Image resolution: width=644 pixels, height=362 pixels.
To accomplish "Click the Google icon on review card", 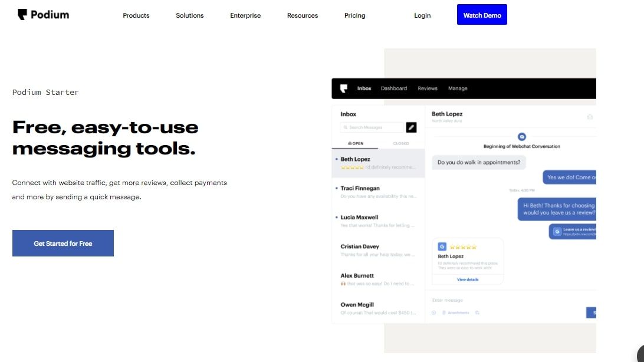I will pyautogui.click(x=442, y=246).
